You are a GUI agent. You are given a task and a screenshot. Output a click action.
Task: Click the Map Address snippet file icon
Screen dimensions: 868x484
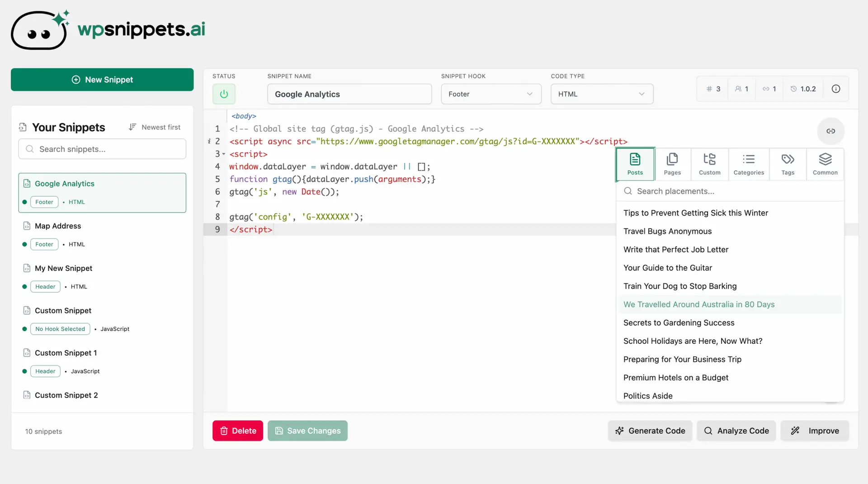point(27,226)
